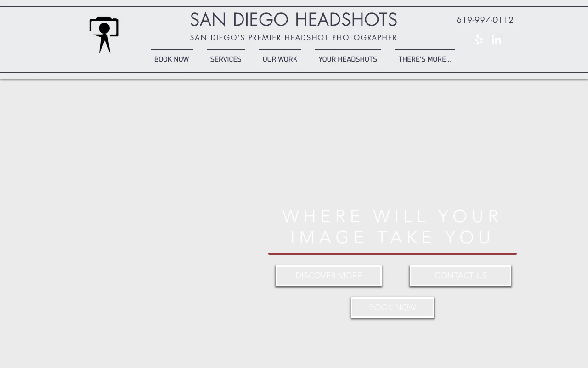The height and width of the screenshot is (368, 588).
Task: Select YOUR HEADSHOTS in the navigation bar
Action: 348,59
